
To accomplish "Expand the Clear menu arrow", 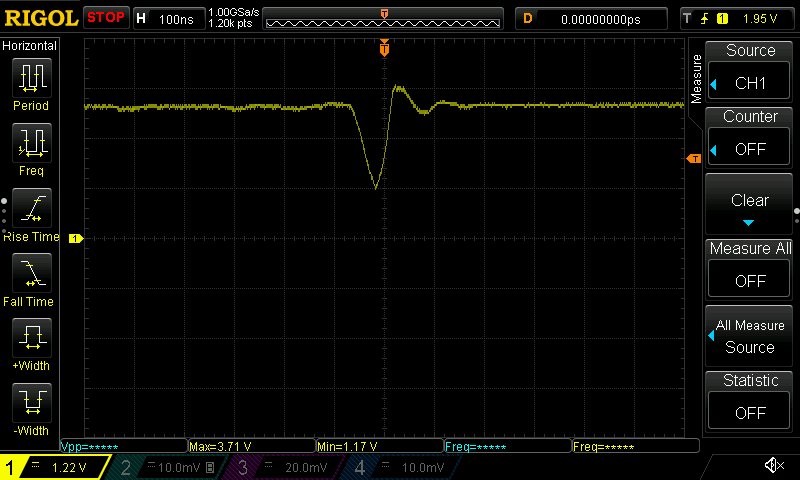I will point(748,223).
